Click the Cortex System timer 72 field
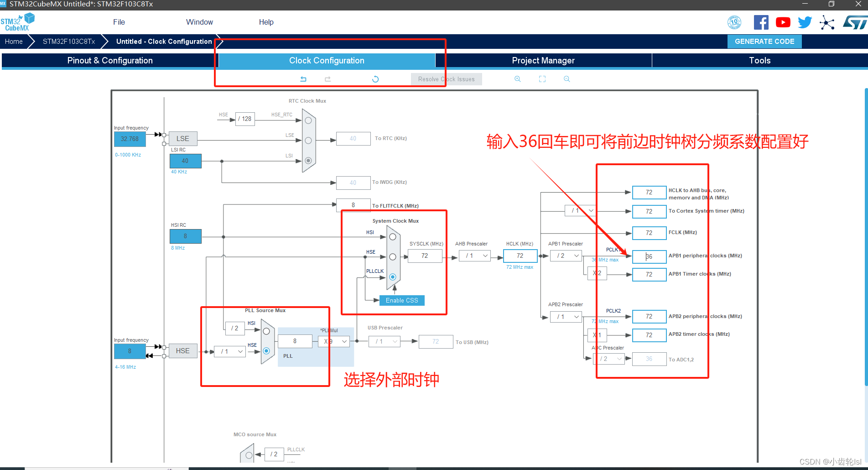The width and height of the screenshot is (868, 470). (x=649, y=211)
